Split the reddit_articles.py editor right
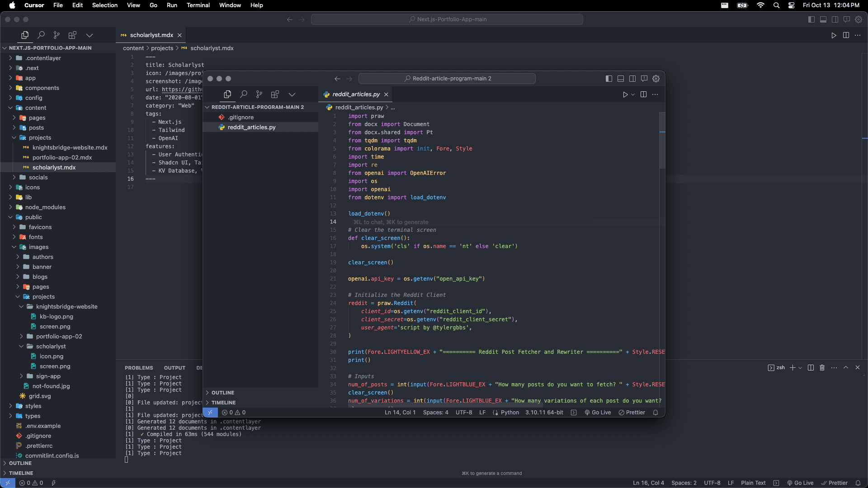 coord(643,94)
